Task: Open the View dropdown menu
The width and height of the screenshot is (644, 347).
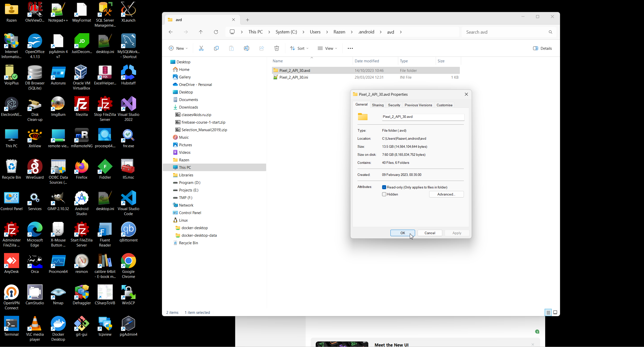Action: [x=327, y=48]
